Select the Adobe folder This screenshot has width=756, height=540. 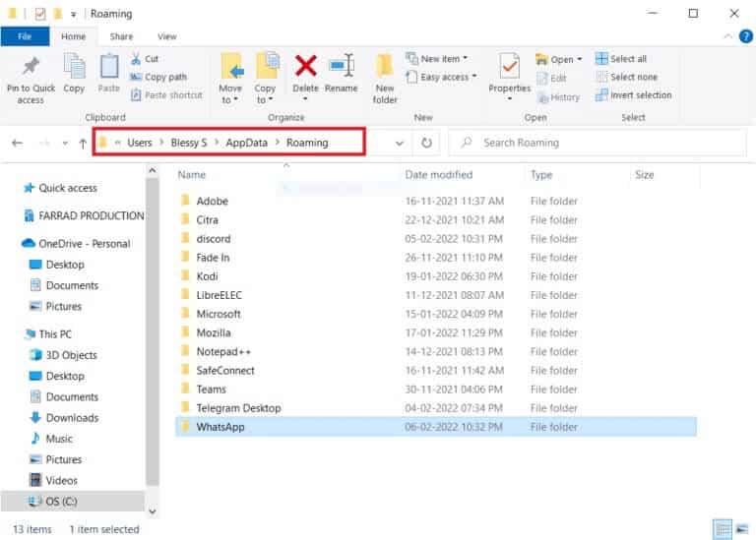click(x=436, y=201)
